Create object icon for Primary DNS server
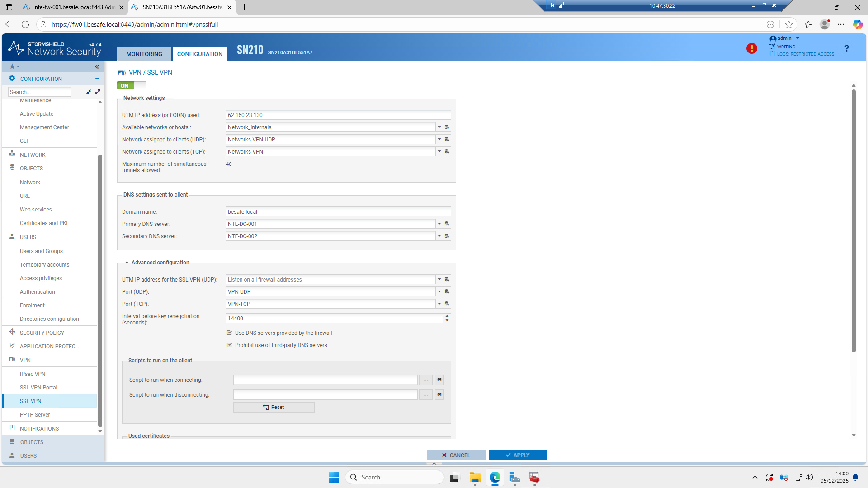 coord(447,224)
